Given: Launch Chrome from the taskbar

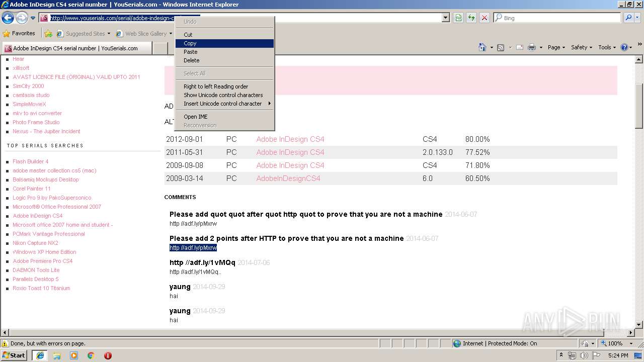Looking at the screenshot, I should pyautogui.click(x=91, y=355).
